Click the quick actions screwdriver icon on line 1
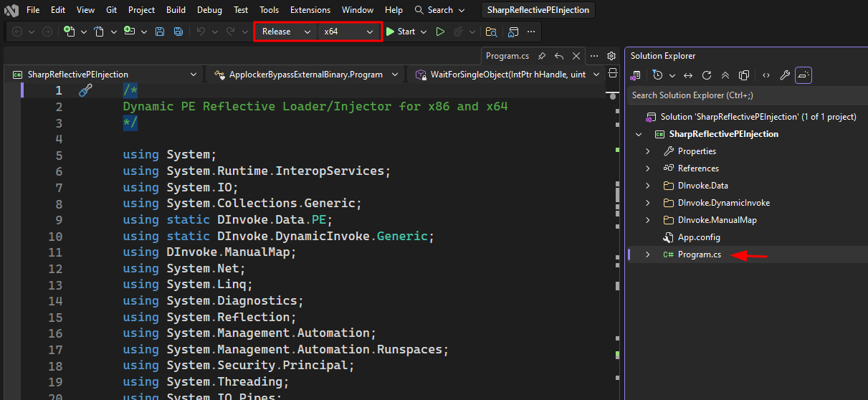The height and width of the screenshot is (400, 868). click(x=85, y=90)
